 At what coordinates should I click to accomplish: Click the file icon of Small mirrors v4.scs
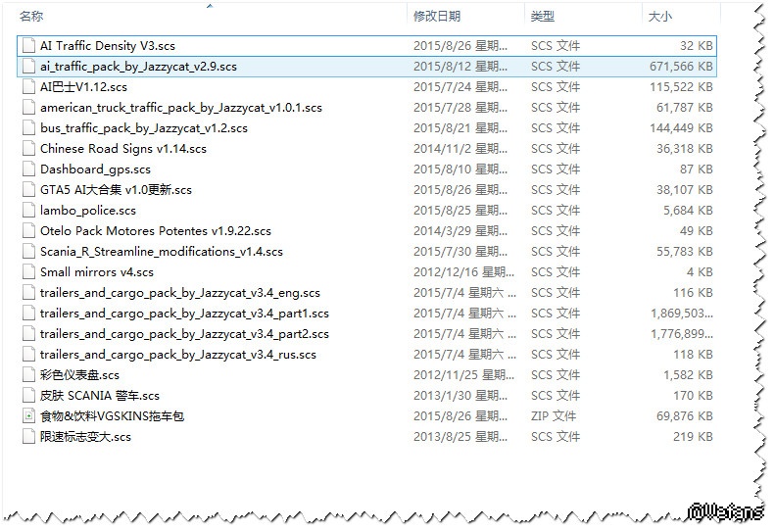point(28,272)
